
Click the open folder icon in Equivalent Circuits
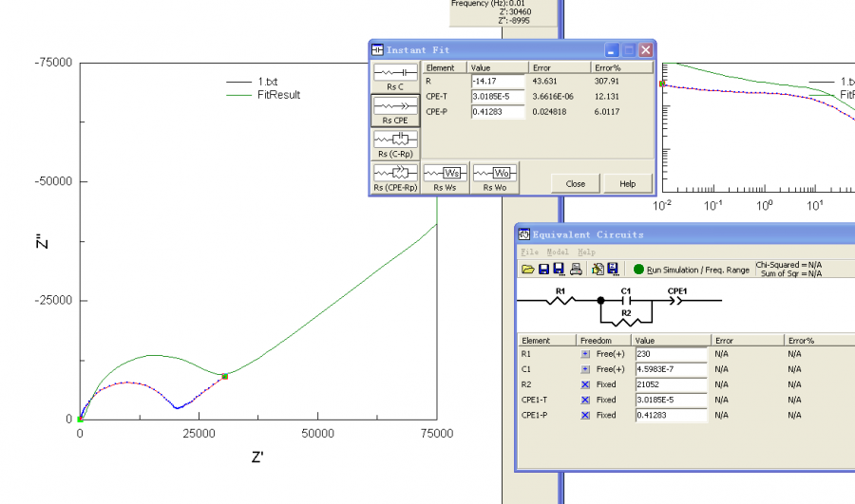(x=527, y=270)
